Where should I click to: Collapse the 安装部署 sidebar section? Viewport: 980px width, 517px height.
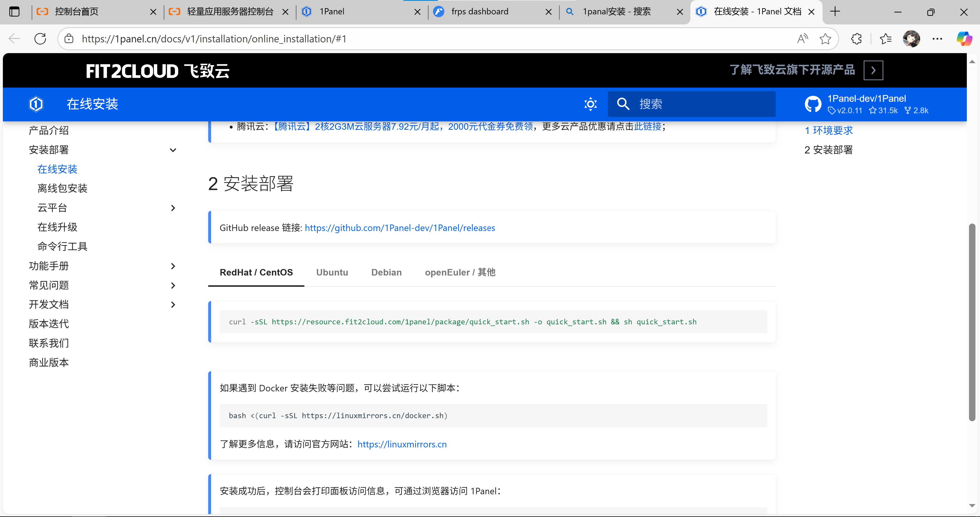173,150
